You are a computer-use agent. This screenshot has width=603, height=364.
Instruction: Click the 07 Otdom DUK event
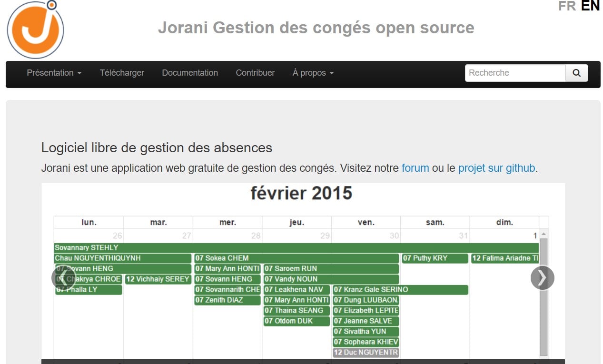click(297, 321)
